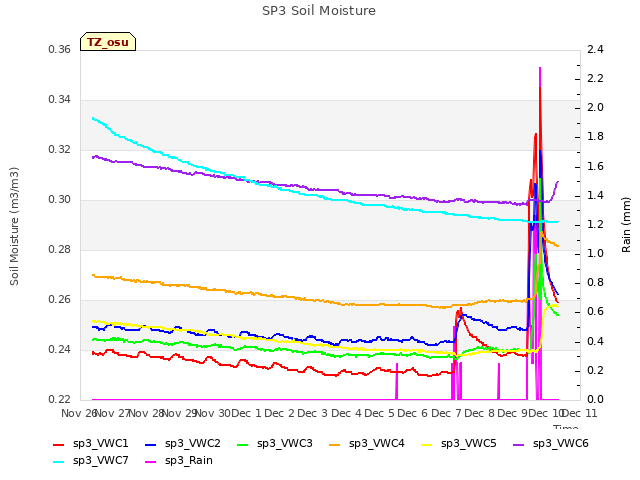
Task: Click the Soil Moisture (m3/m3) axis label
Action: [14, 226]
